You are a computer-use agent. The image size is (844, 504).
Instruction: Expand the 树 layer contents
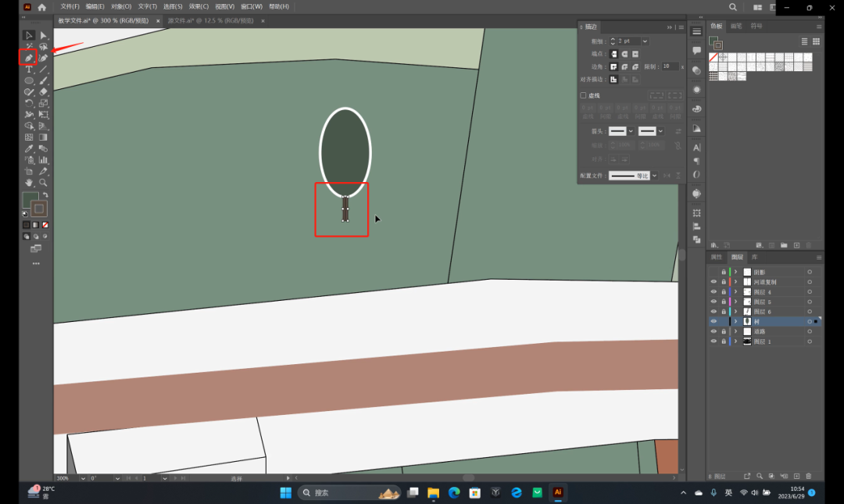[x=736, y=321]
